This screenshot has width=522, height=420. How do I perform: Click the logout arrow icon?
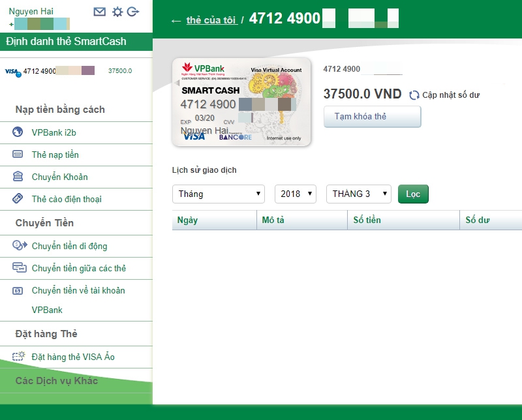point(133,12)
